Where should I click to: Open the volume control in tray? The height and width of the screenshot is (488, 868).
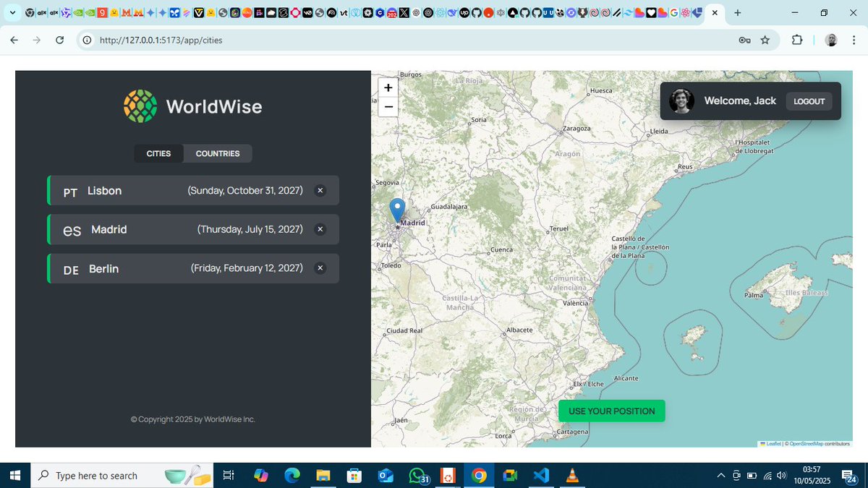pos(782,475)
